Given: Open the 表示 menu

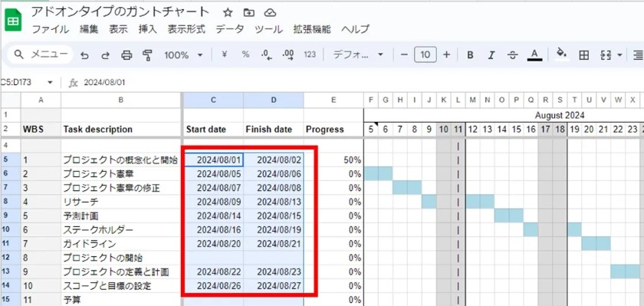Looking at the screenshot, I should coord(118,29).
